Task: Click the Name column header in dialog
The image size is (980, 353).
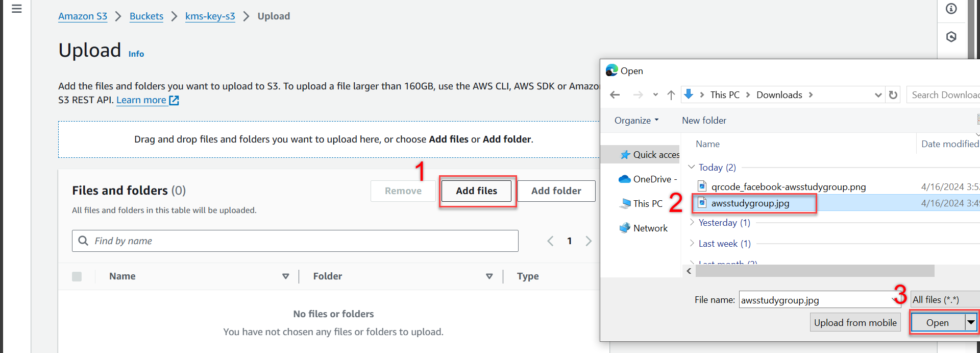Action: (x=707, y=144)
